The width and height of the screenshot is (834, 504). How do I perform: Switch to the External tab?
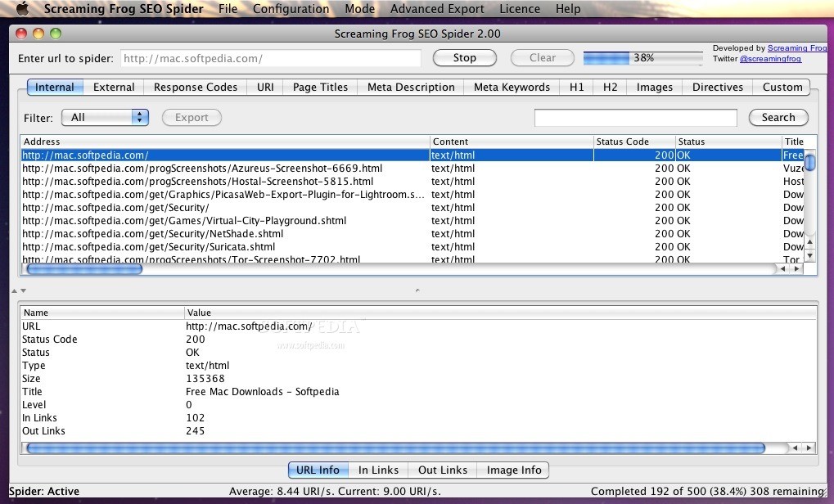pyautogui.click(x=114, y=88)
